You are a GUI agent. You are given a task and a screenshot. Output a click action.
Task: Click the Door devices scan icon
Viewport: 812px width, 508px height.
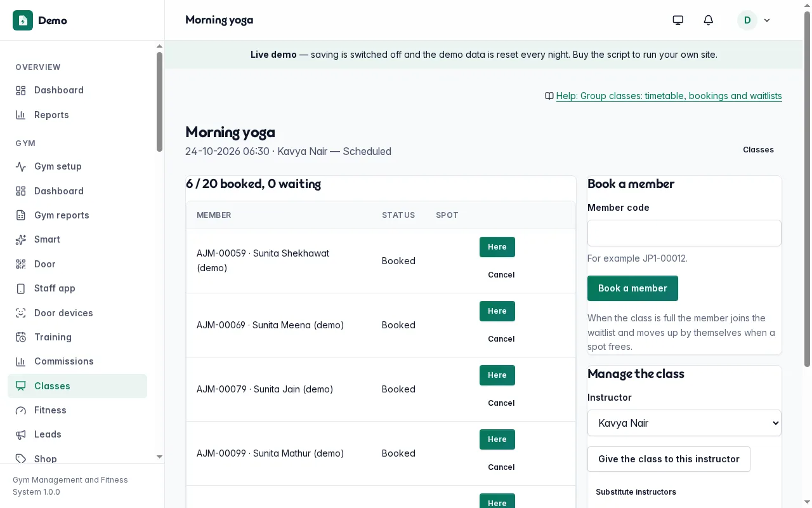point(21,313)
